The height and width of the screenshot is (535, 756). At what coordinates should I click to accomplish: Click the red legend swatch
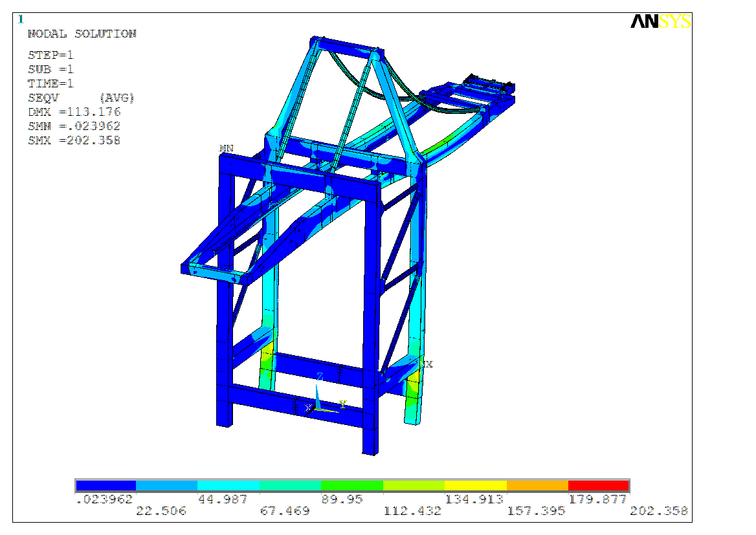[x=598, y=485]
